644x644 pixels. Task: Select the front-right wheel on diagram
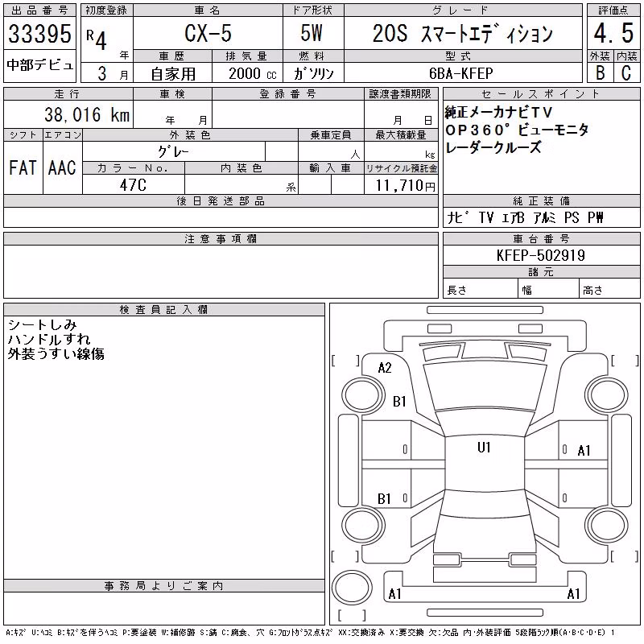[607, 394]
